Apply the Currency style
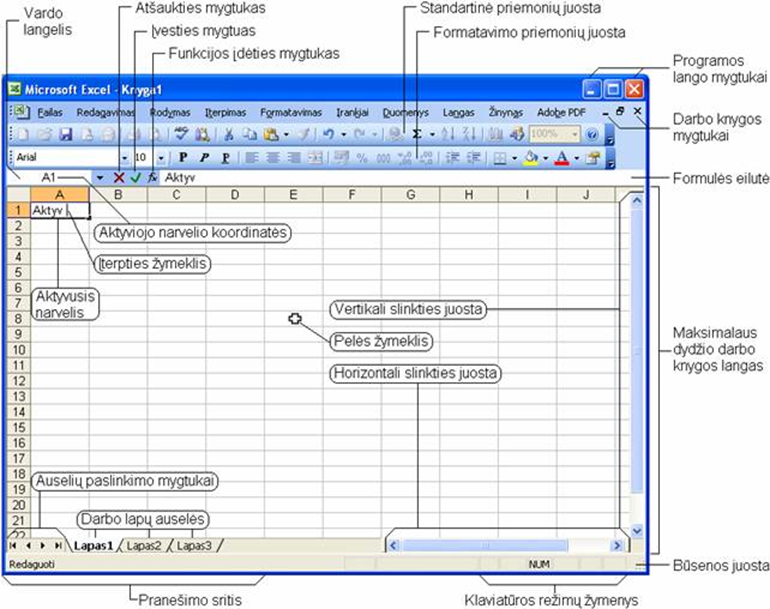 point(341,158)
